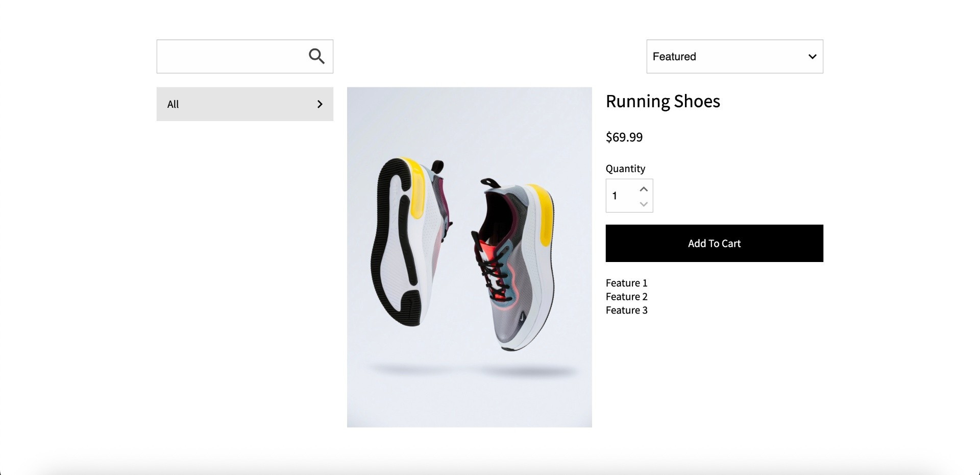Click the quantity increase up arrow
980x475 pixels.
coord(644,189)
